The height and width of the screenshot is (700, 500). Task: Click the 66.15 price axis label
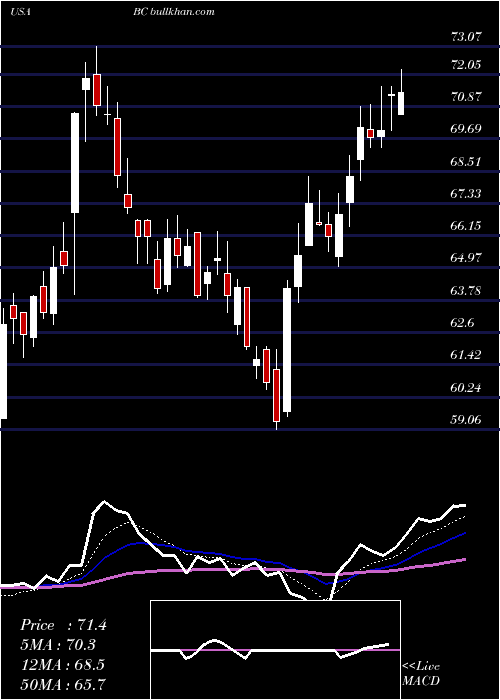pos(467,226)
